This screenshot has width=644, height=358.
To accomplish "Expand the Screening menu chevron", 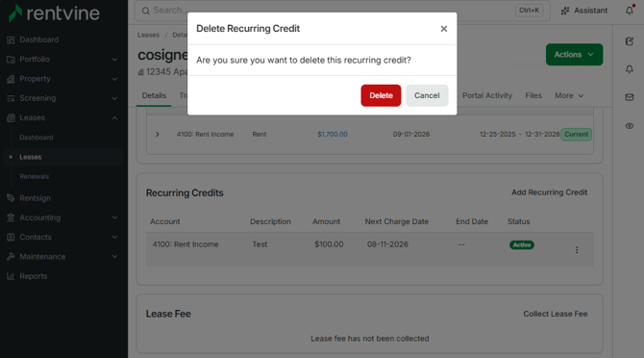I will click(114, 98).
